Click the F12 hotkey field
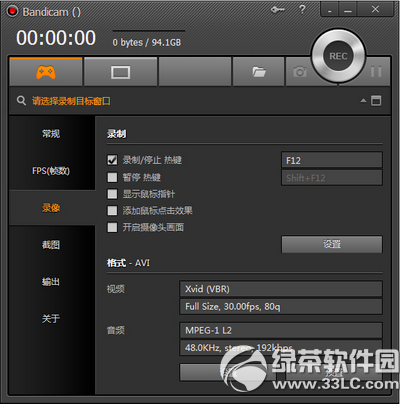The width and height of the screenshot is (400, 404). 332,160
